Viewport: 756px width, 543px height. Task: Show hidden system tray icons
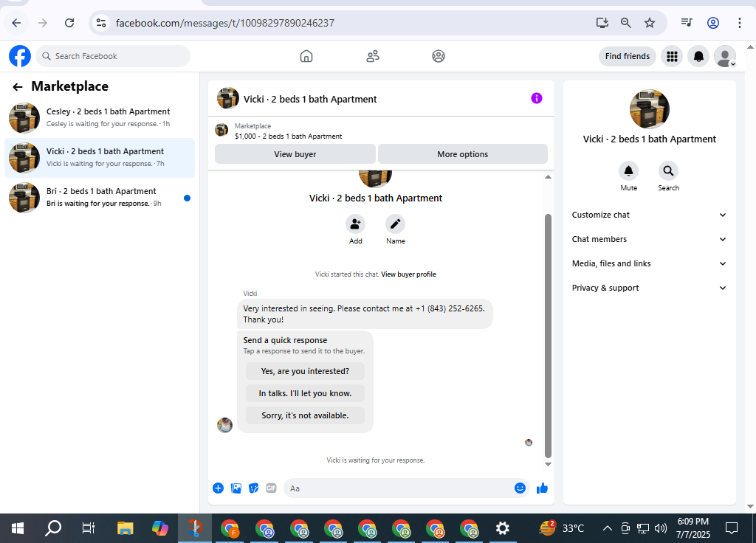pos(608,528)
